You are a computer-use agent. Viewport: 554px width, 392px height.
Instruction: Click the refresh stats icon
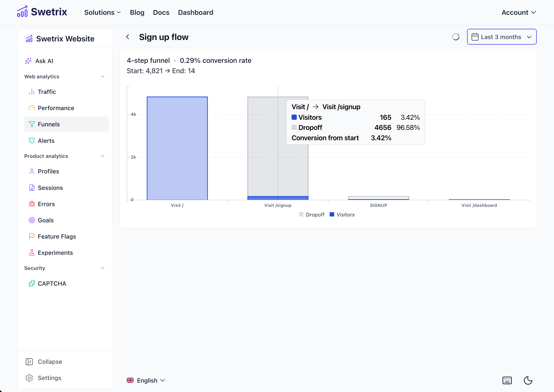(455, 37)
